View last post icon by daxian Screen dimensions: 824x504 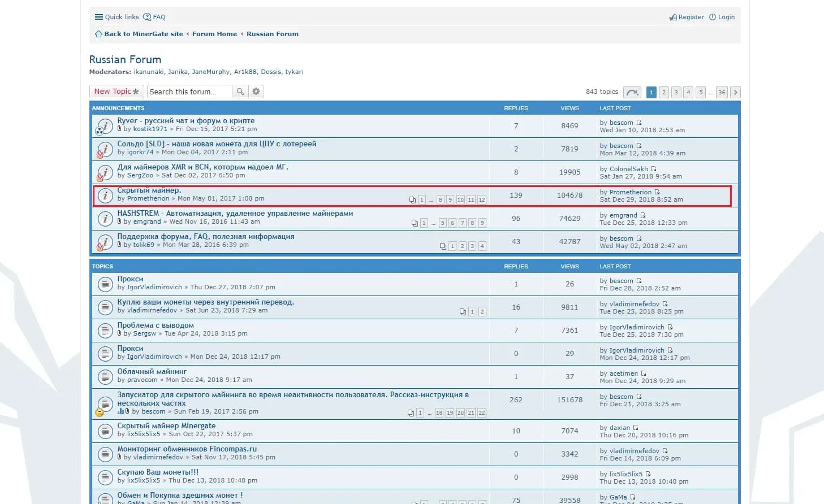pos(636,428)
